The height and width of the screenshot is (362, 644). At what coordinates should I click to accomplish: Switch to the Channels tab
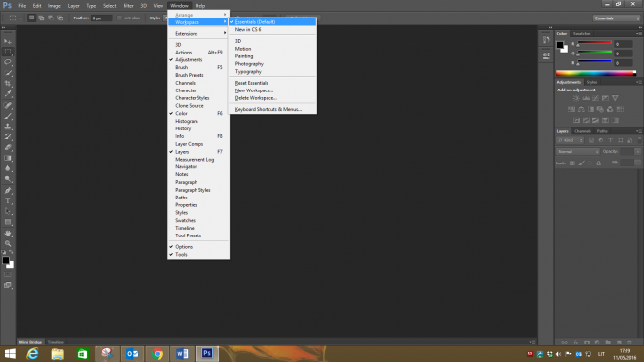(583, 131)
